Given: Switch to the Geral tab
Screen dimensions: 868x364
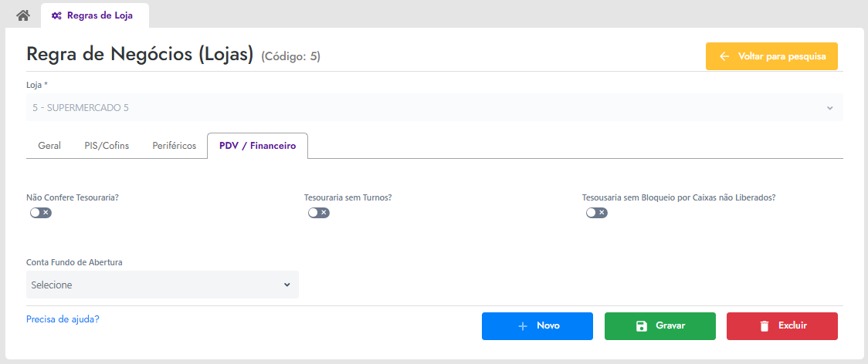Looking at the screenshot, I should coord(49,146).
